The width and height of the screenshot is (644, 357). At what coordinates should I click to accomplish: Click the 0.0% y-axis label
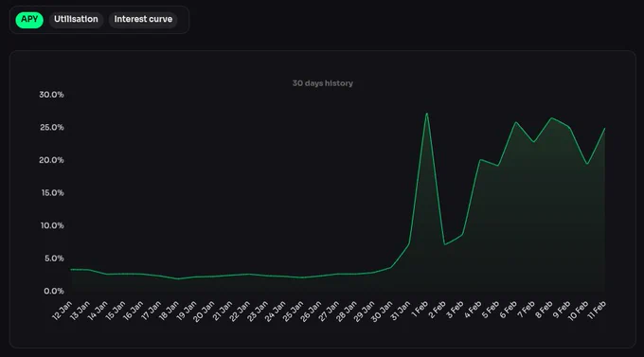pos(54,291)
